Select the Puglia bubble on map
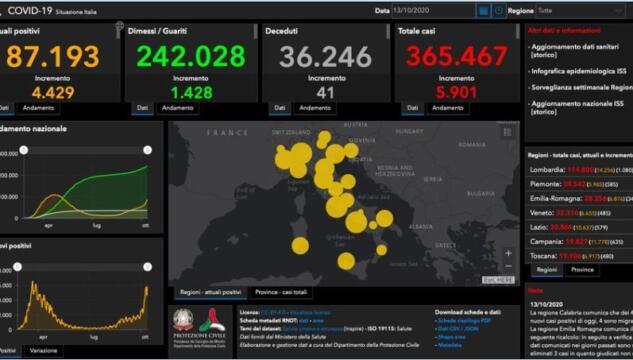This screenshot has height=360, width=633. pyautogui.click(x=384, y=218)
